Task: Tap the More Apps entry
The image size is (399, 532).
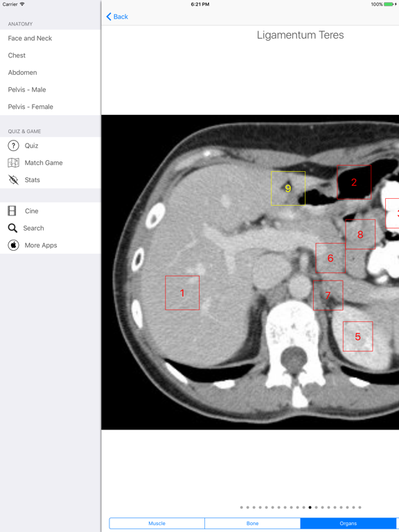Action: coord(50,245)
